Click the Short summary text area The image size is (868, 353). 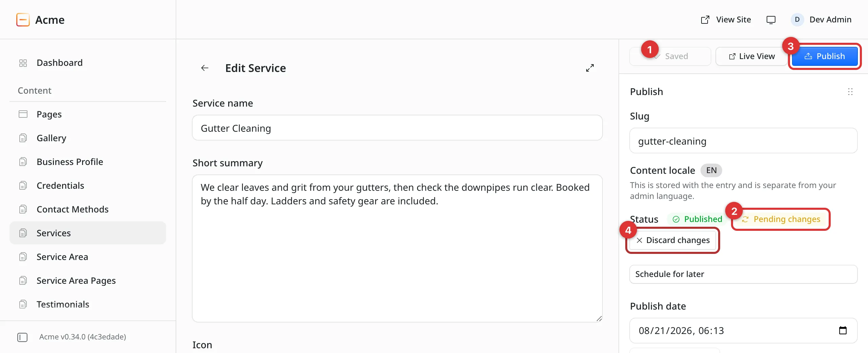tap(397, 248)
